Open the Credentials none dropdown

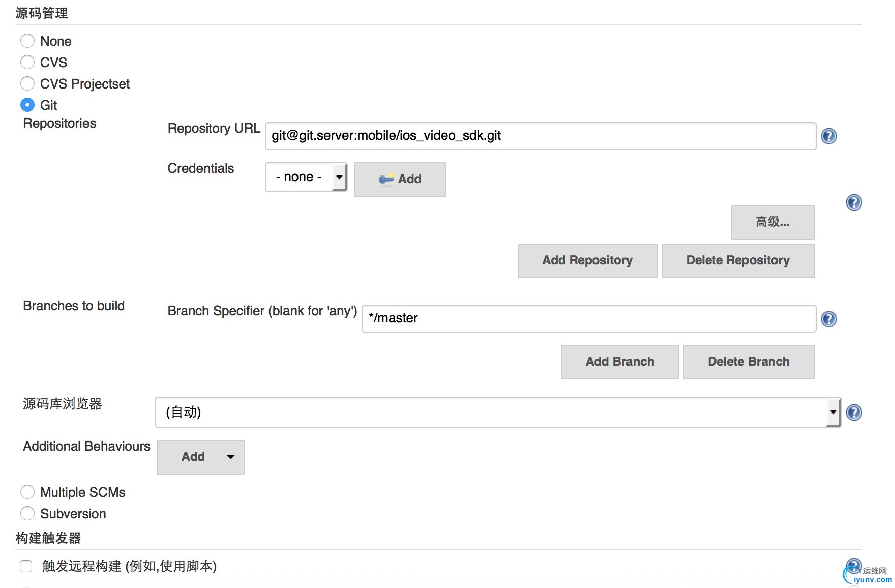(306, 177)
